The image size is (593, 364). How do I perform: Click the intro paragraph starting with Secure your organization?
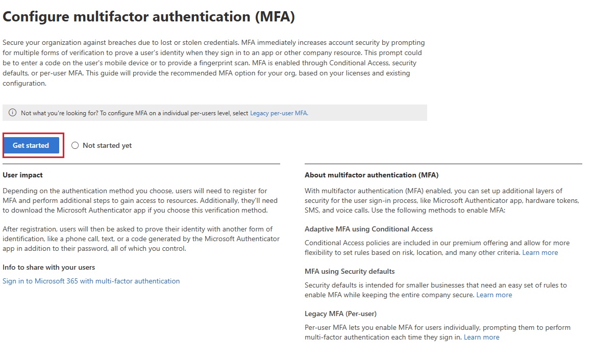(x=213, y=63)
